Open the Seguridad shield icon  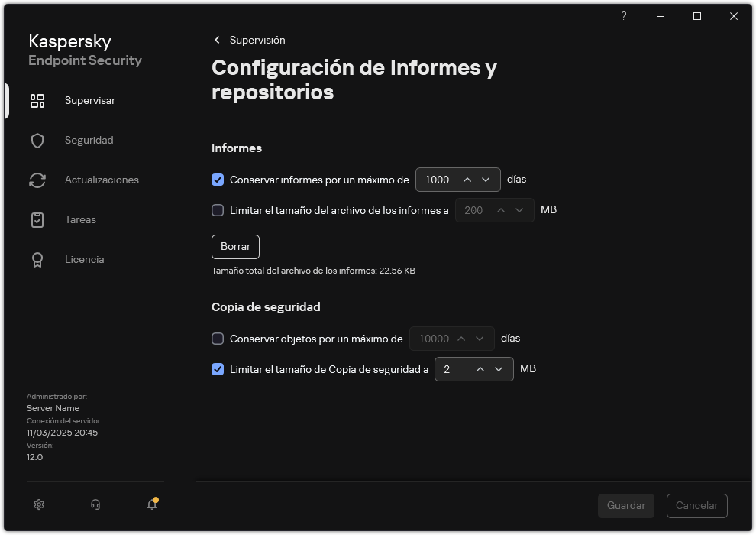tap(37, 140)
